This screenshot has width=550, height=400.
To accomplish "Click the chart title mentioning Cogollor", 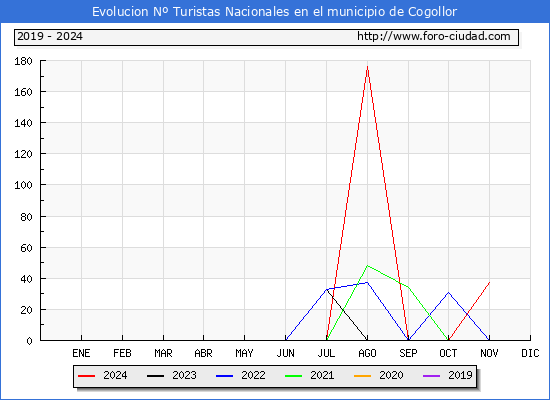I will (274, 12).
